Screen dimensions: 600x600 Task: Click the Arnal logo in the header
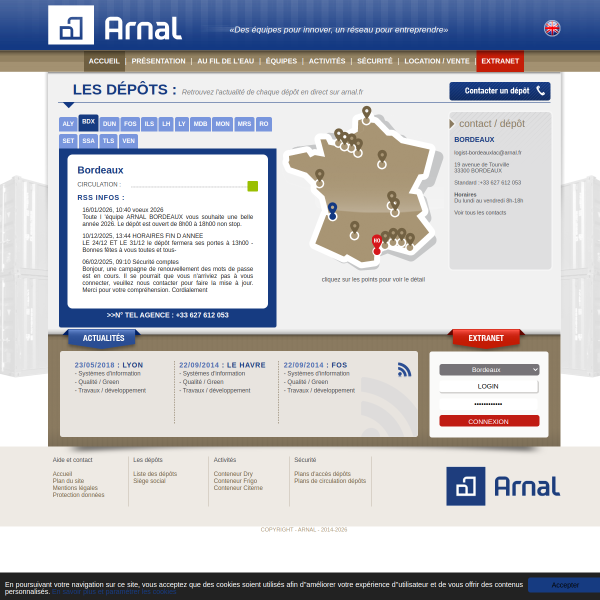[115, 25]
